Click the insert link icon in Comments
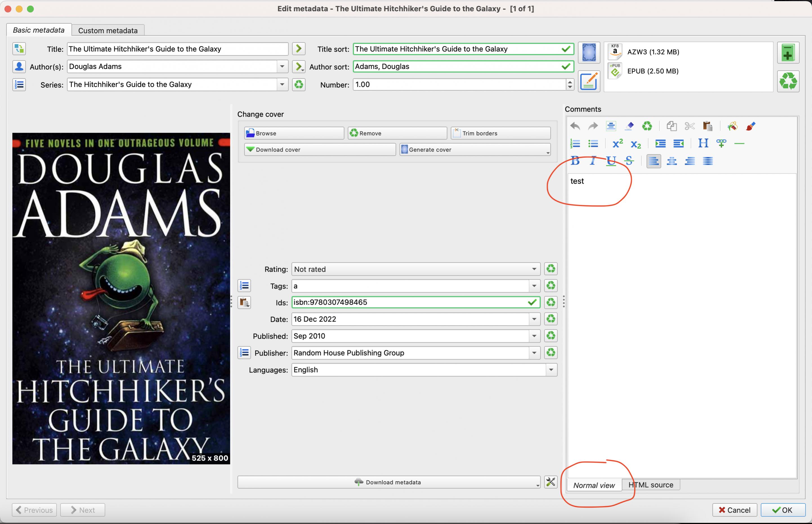Viewport: 812px width, 524px height. (721, 144)
